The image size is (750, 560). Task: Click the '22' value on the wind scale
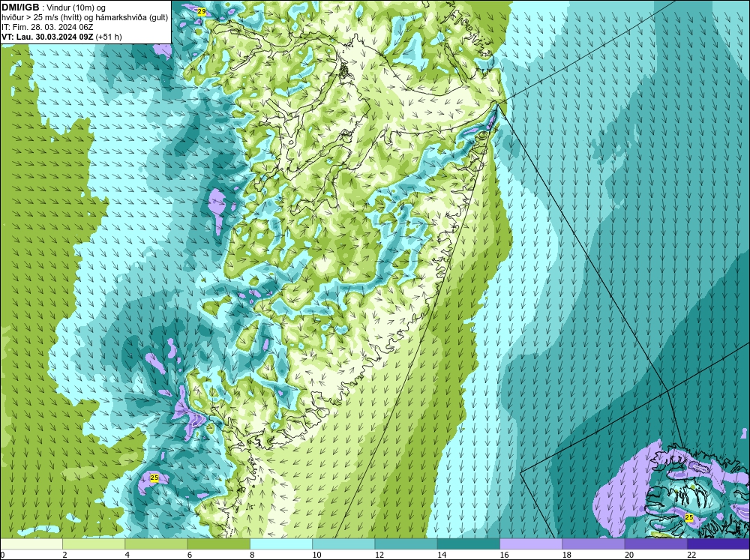click(691, 555)
